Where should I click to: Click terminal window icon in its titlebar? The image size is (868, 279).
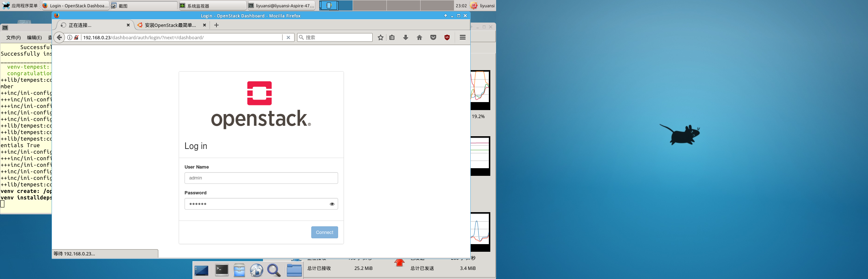pyautogui.click(x=5, y=28)
